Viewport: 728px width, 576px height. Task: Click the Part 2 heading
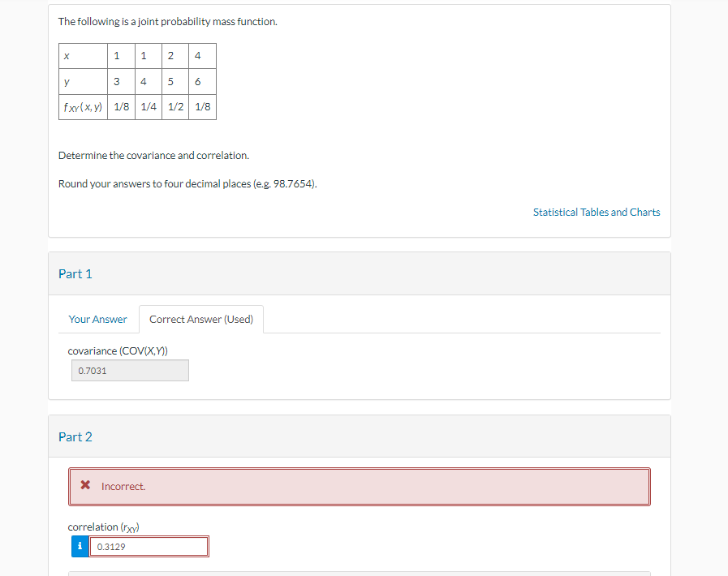(75, 436)
